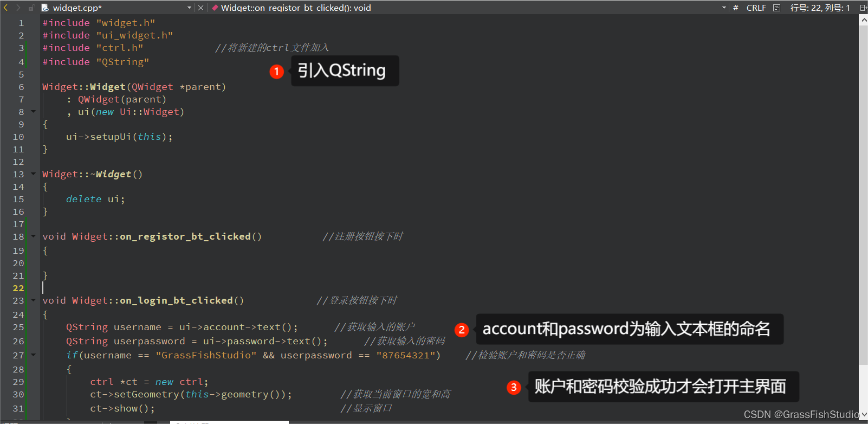The width and height of the screenshot is (868, 424).
Task: Click the comment 显示窗口
Action: pyautogui.click(x=366, y=408)
